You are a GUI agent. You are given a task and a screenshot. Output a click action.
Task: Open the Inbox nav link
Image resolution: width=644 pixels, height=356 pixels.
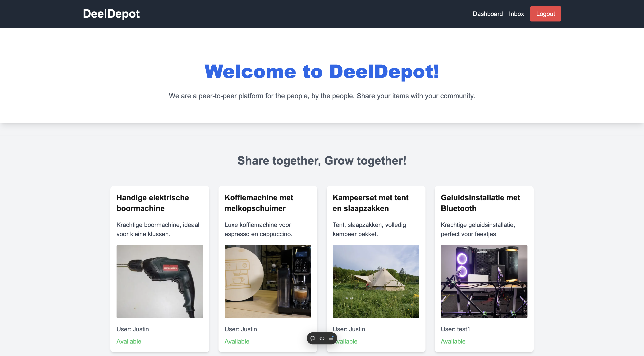(516, 14)
